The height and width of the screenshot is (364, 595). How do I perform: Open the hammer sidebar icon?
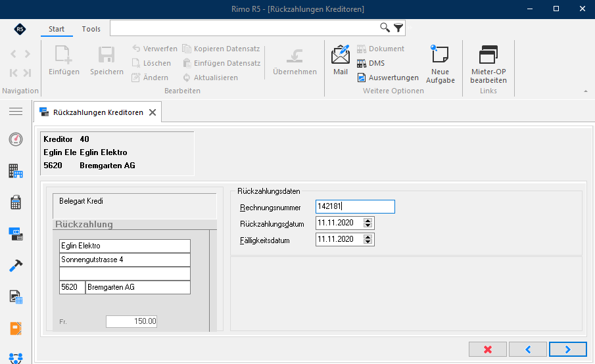[16, 265]
